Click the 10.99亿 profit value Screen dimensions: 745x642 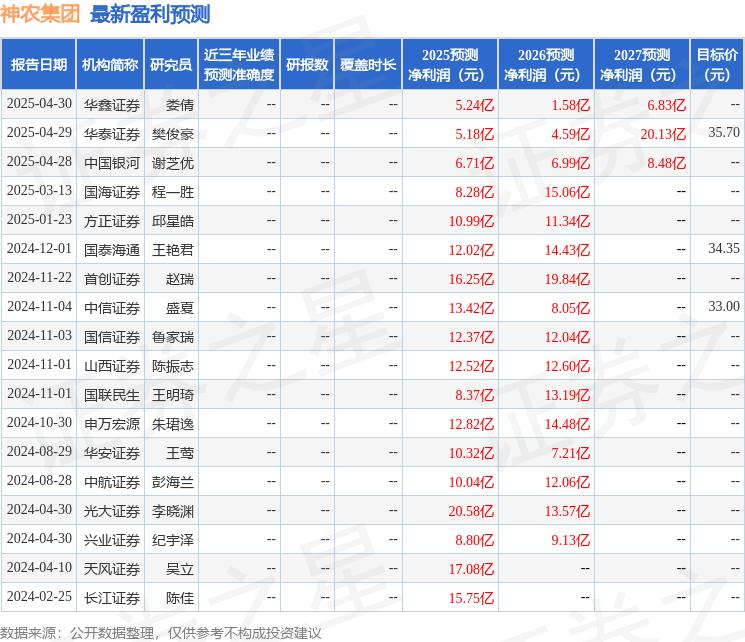point(471,221)
